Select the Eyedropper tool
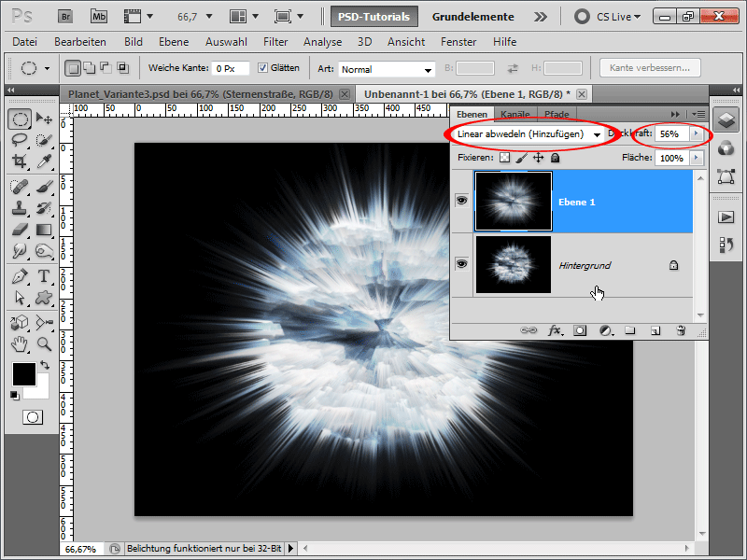This screenshot has height=560, width=747. [44, 161]
